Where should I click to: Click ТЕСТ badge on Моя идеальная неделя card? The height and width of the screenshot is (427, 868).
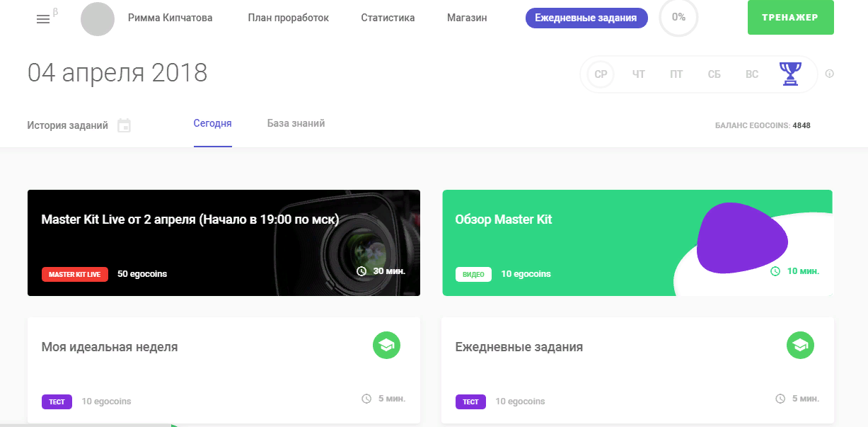tap(57, 402)
